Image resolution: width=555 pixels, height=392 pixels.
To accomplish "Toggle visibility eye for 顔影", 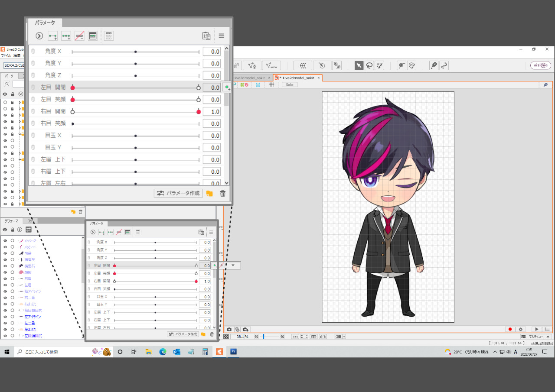I will pyautogui.click(x=5, y=272).
